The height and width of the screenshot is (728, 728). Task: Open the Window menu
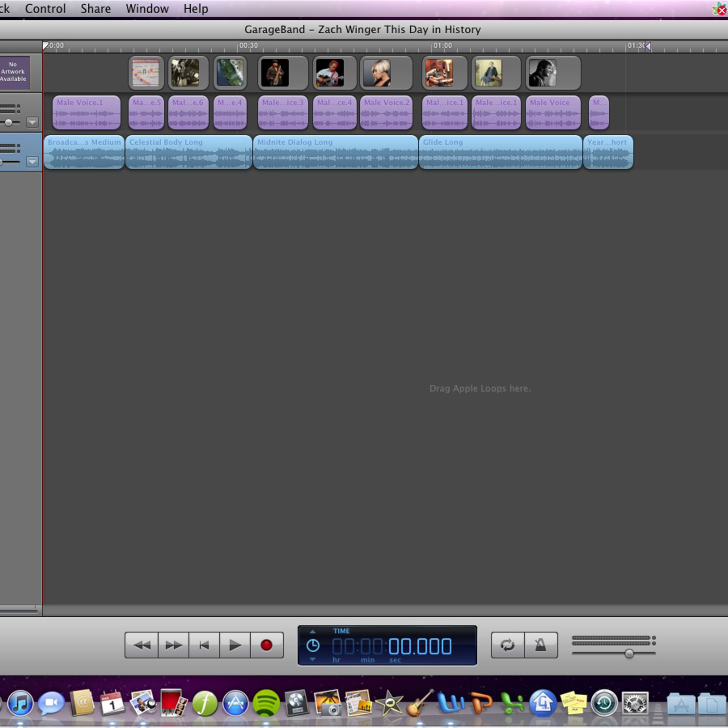click(x=147, y=8)
